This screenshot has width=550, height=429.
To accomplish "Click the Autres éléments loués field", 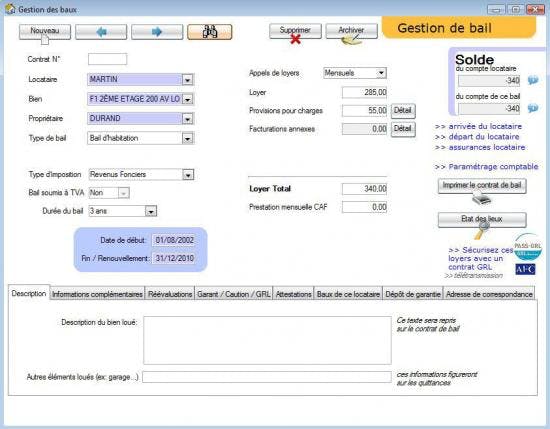I will (267, 377).
